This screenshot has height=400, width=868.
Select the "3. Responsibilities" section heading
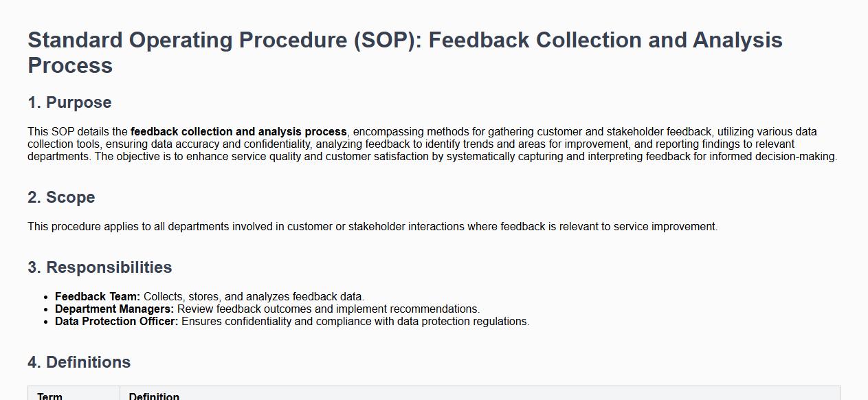(100, 267)
